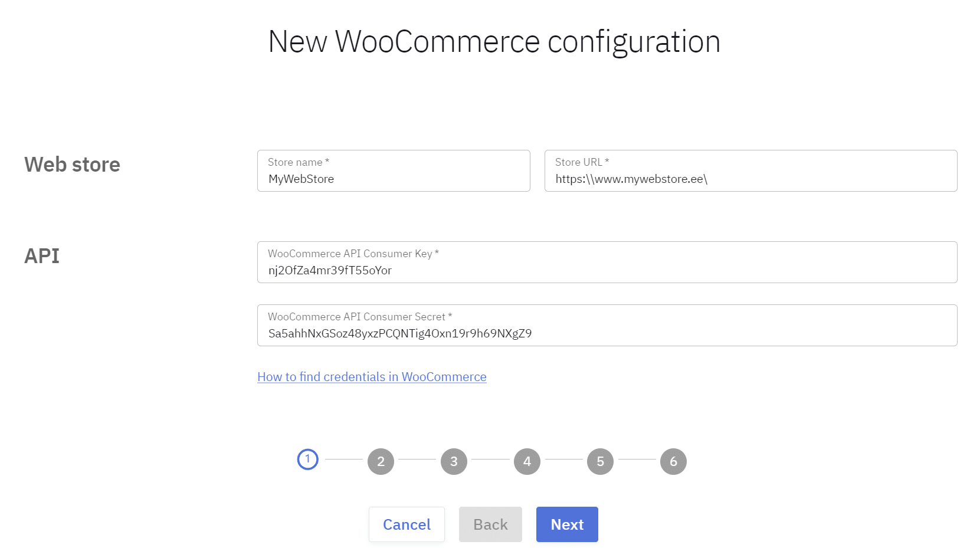
Task: Click the step 5 indicator
Action: pos(600,461)
